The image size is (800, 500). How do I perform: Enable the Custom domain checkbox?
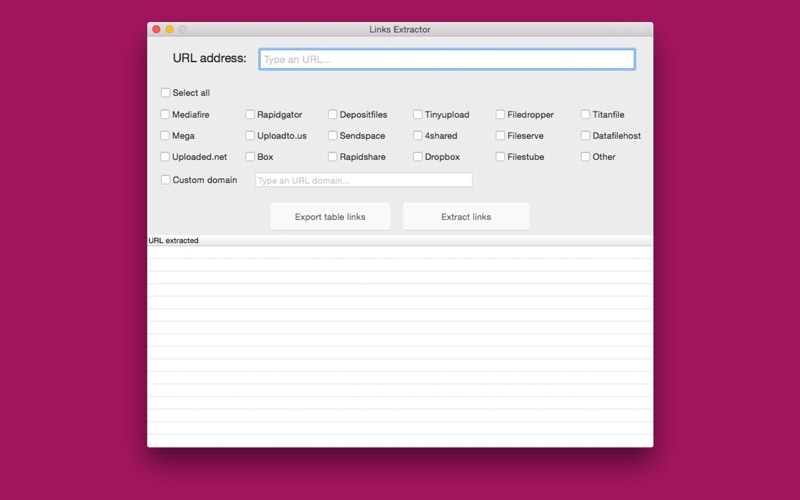pos(165,180)
